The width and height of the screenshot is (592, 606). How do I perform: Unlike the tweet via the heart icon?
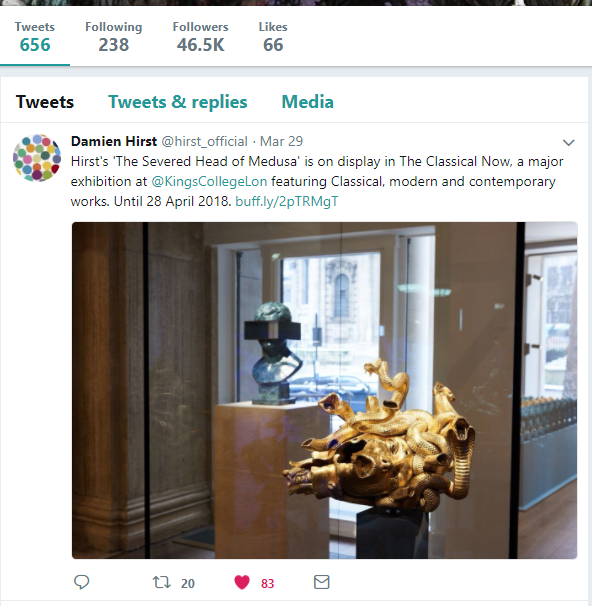(242, 582)
